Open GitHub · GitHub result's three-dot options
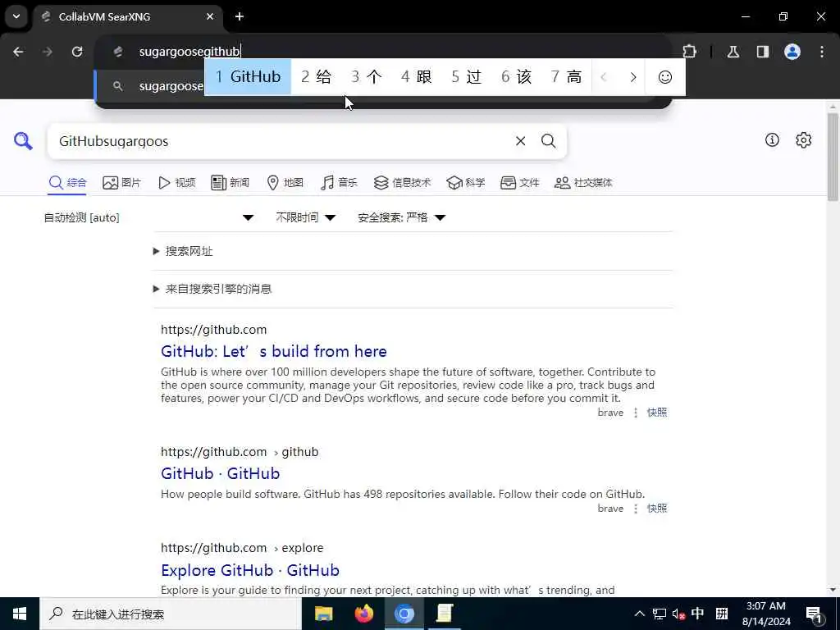 click(x=636, y=509)
